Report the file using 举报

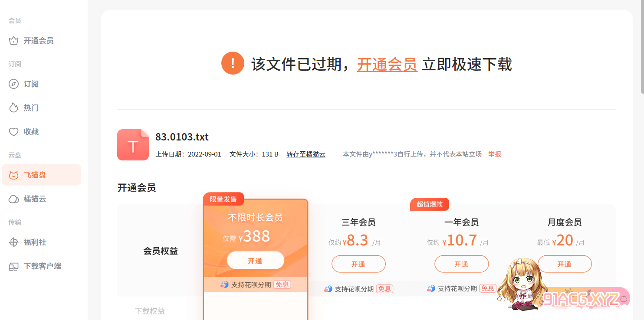(494, 154)
